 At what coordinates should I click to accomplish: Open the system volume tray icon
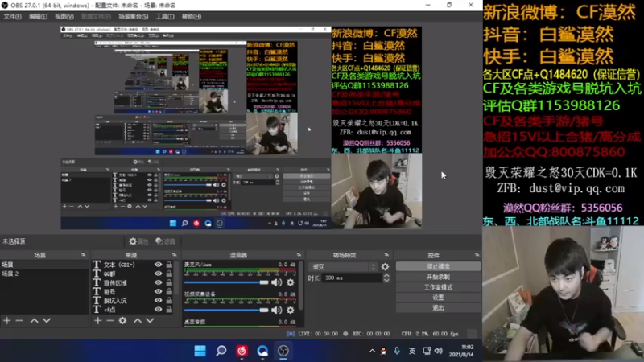click(x=439, y=351)
